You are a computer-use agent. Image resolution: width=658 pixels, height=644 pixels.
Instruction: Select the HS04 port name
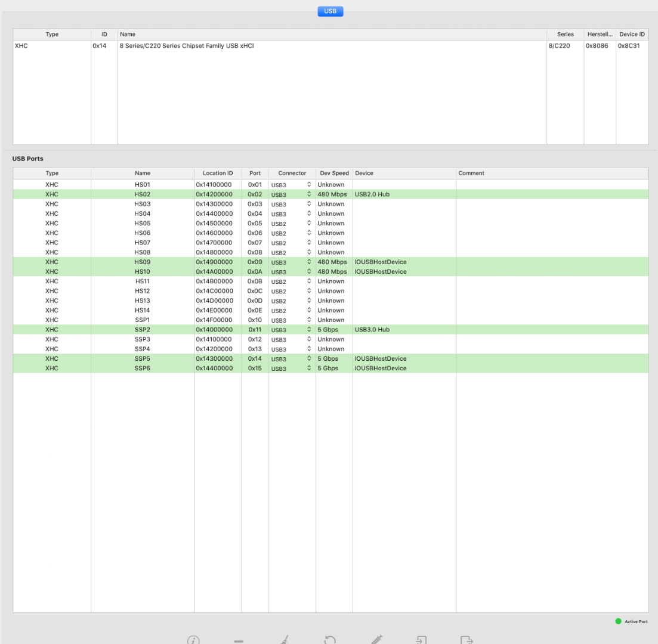[142, 213]
